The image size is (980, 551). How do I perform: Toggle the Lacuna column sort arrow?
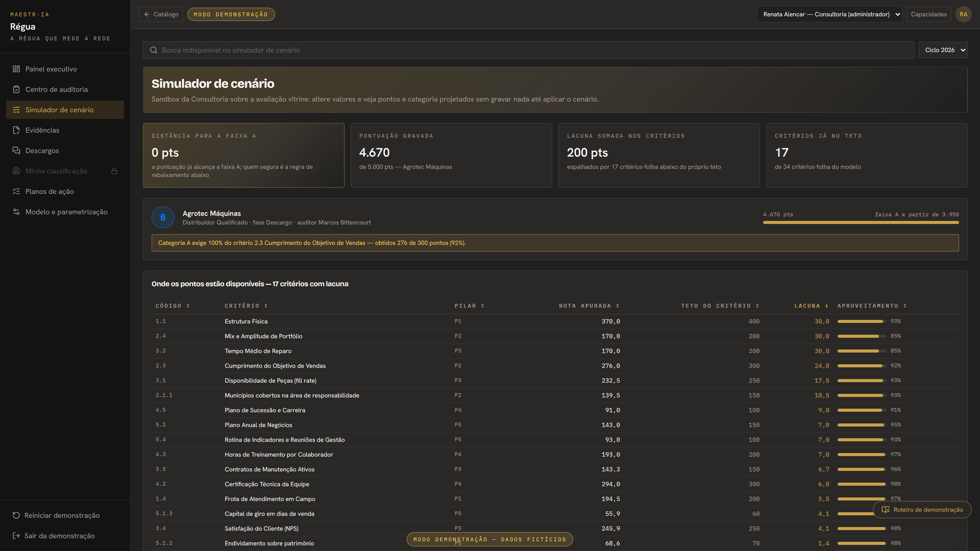827,306
